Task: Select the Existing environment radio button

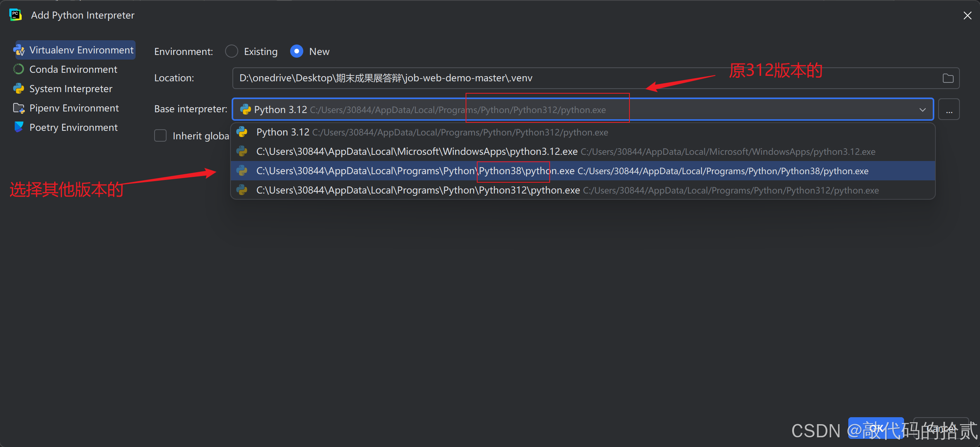Action: [x=232, y=51]
